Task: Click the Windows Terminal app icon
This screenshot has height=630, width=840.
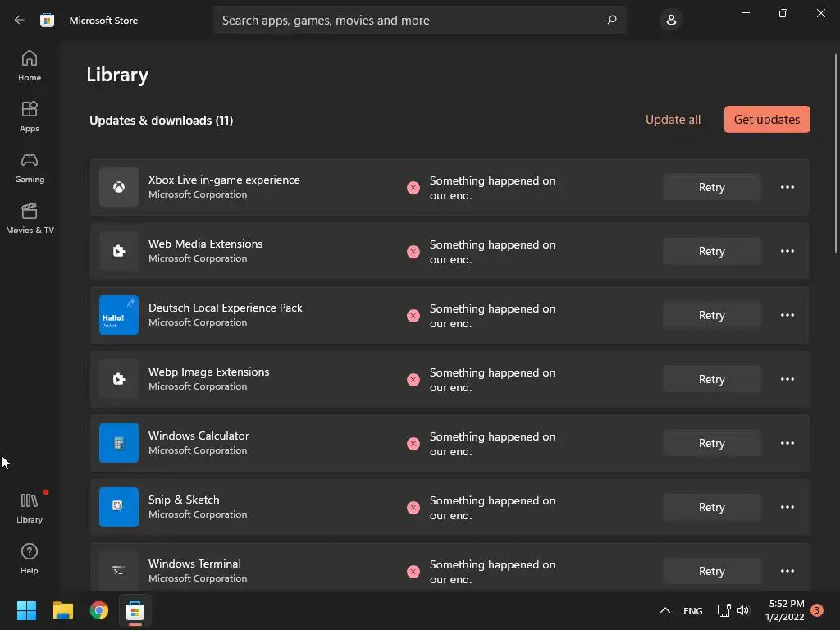Action: point(119,571)
